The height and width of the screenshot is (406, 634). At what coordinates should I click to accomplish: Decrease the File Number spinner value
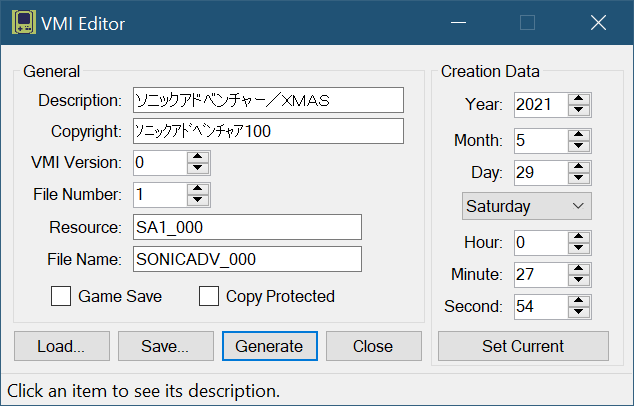point(198,200)
